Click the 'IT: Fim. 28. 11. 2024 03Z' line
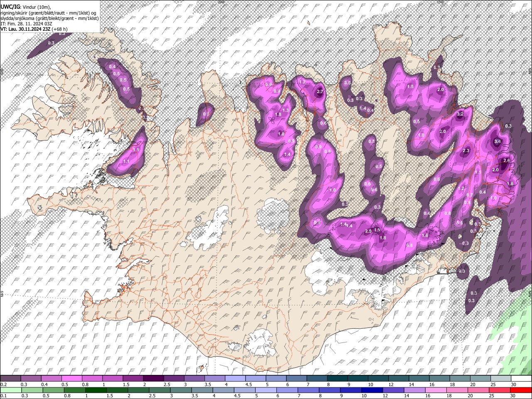The image size is (532, 399). [26, 24]
